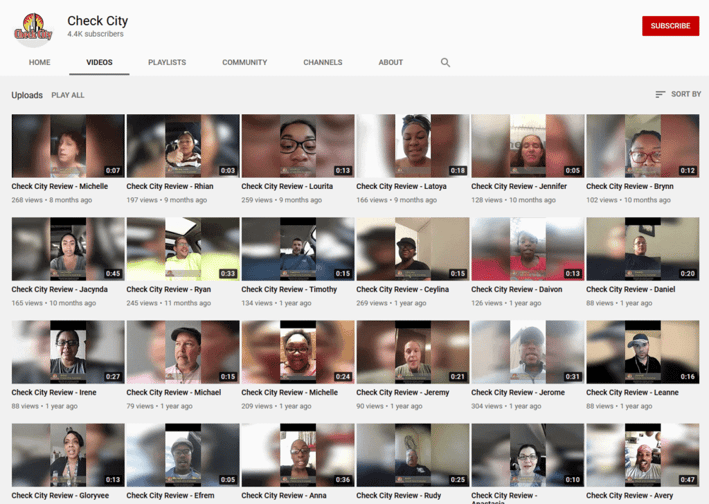709x504 pixels.
Task: Select the Videos tab
Action: click(x=99, y=62)
